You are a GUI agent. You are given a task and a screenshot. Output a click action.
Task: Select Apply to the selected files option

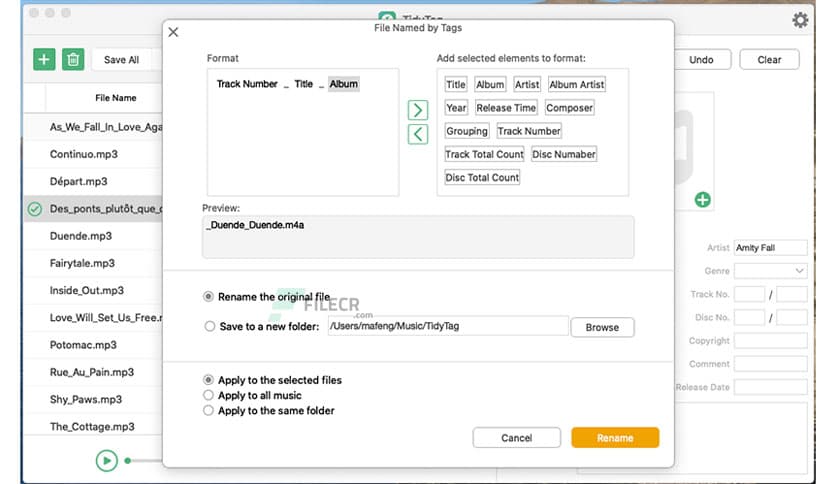[208, 380]
